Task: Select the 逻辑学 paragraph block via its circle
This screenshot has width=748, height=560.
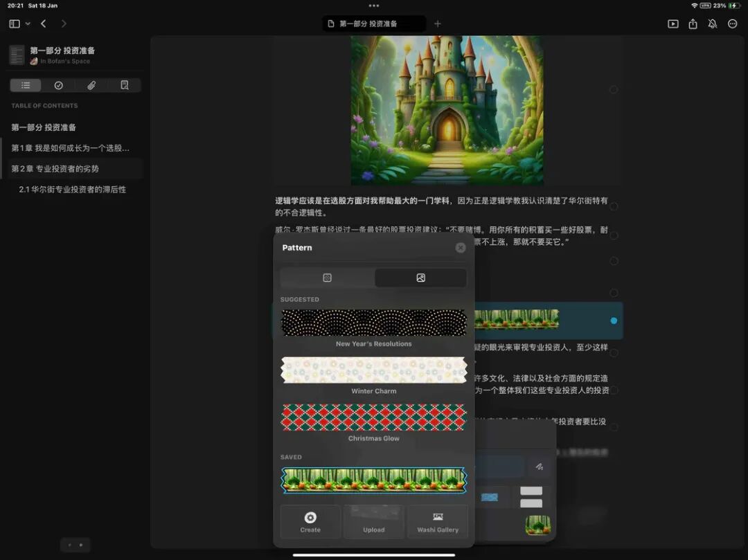Action: tap(614, 206)
